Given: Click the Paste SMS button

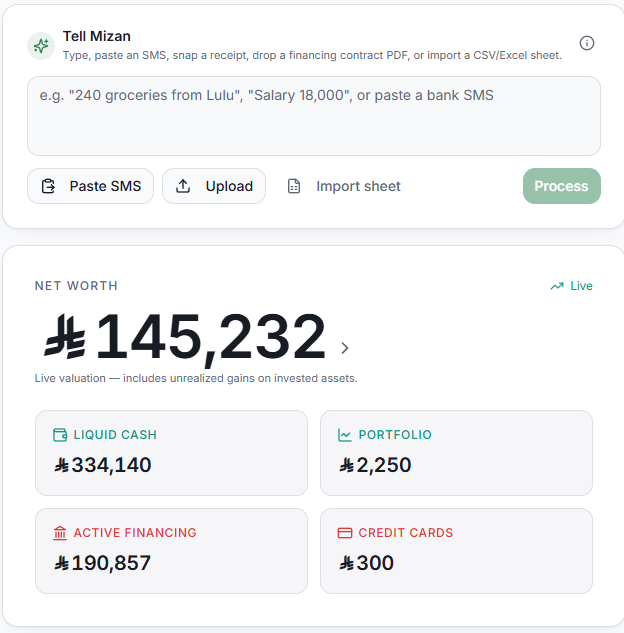Looking at the screenshot, I should tap(90, 186).
